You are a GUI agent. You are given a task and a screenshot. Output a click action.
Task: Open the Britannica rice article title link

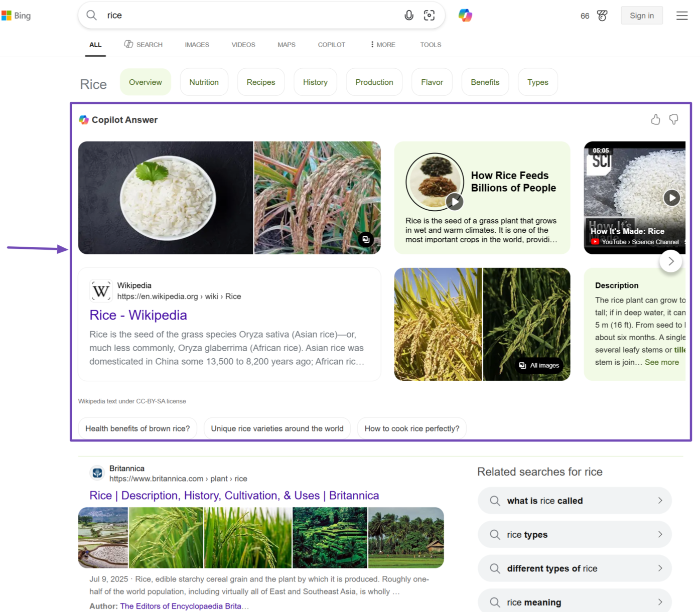(x=234, y=496)
